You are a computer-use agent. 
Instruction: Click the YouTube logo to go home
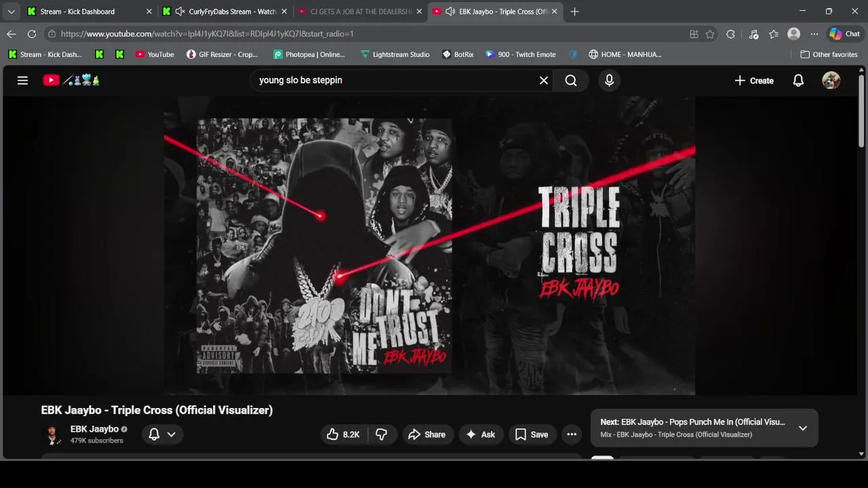[71, 80]
